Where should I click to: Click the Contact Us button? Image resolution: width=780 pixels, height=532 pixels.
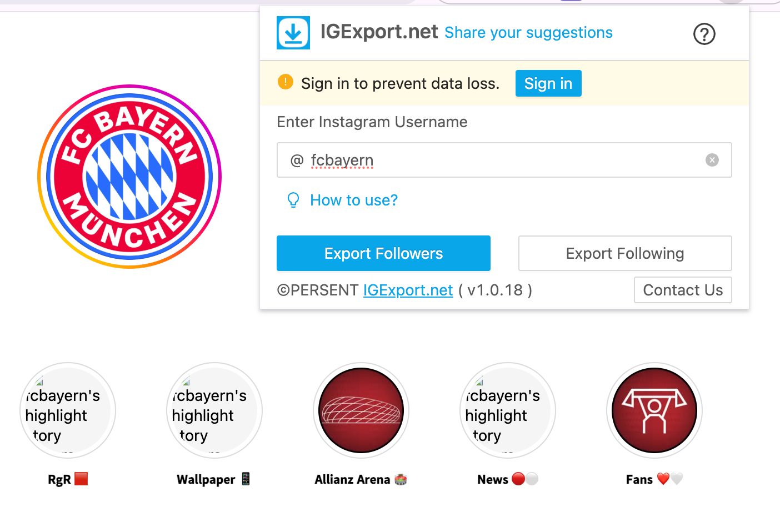[x=683, y=290]
